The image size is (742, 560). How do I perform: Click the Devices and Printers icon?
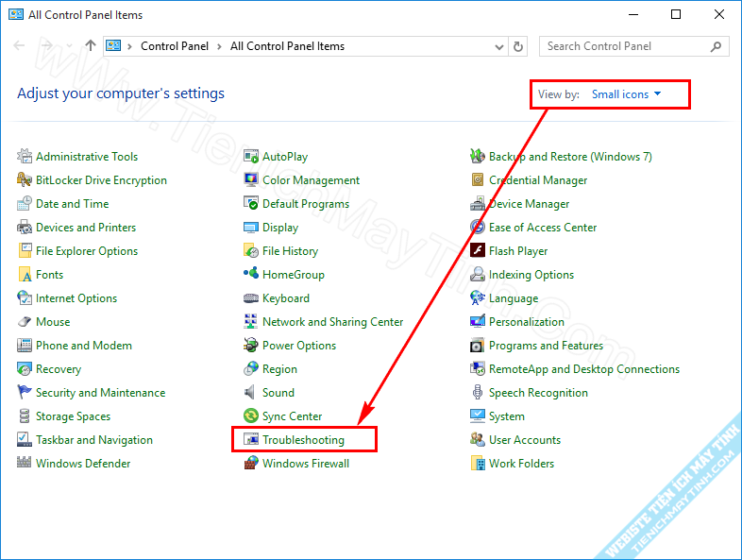tap(25, 228)
